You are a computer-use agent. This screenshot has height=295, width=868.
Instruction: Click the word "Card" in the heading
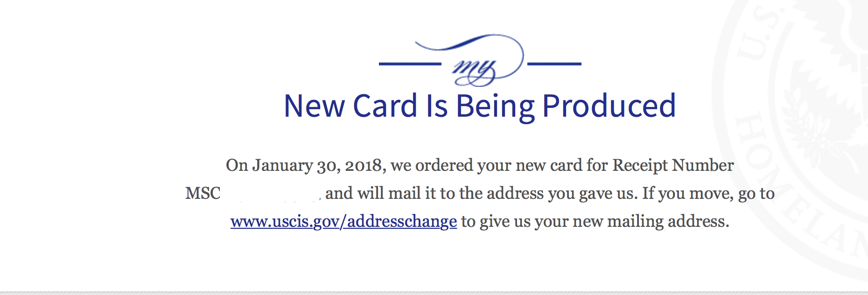click(385, 106)
